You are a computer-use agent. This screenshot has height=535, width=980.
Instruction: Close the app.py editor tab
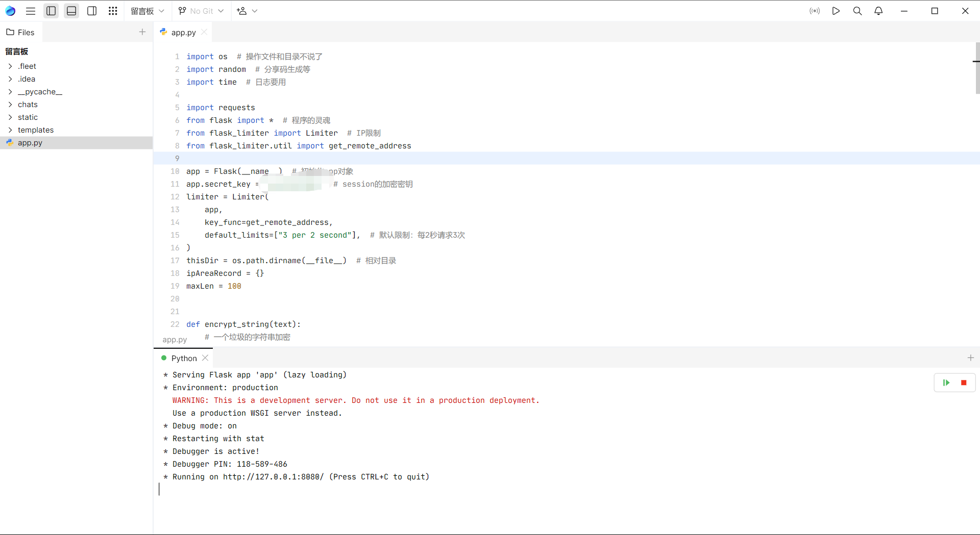(x=204, y=32)
